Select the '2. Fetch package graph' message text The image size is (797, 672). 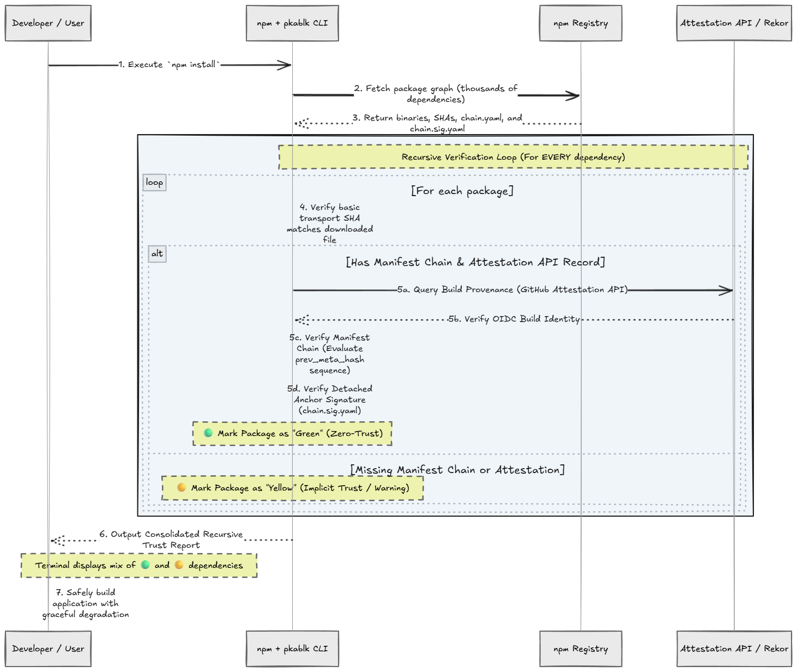[x=436, y=94]
